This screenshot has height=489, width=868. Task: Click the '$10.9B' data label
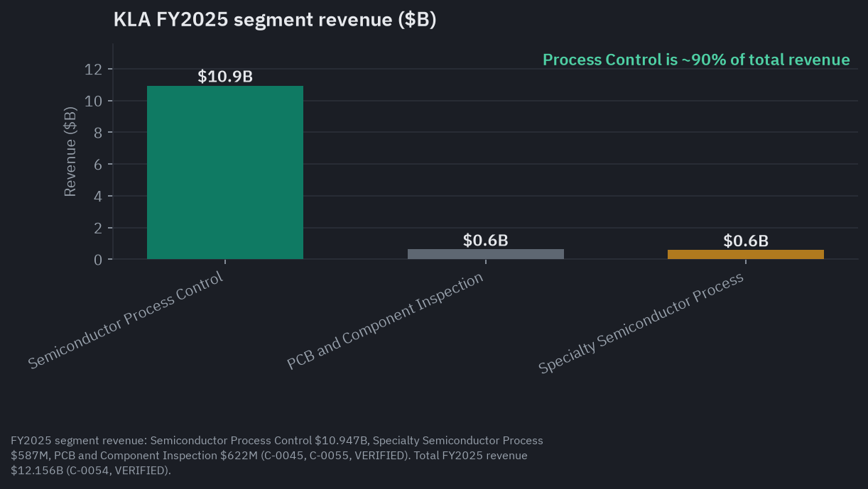(225, 77)
